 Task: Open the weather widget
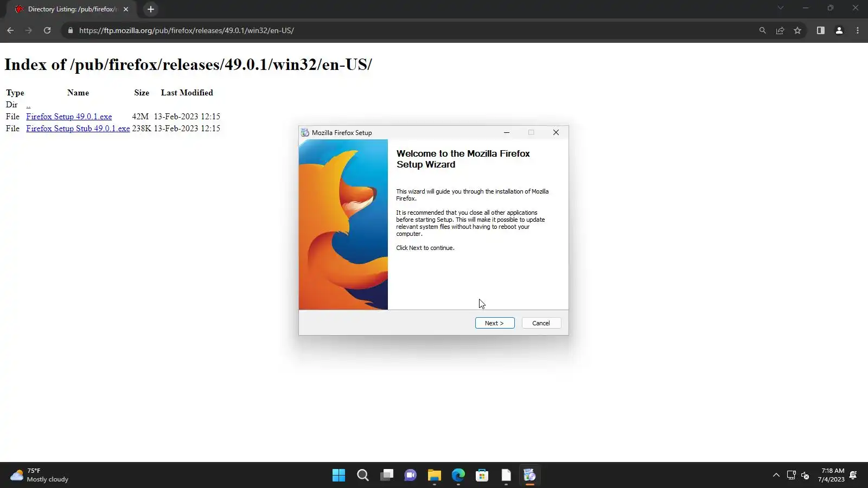tap(40, 476)
